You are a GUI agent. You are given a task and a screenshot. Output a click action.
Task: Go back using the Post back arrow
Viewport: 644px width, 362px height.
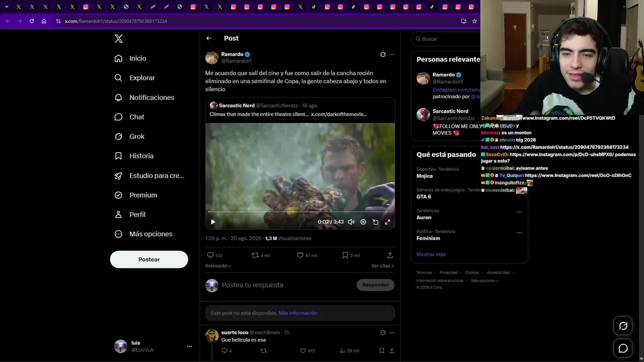(209, 38)
